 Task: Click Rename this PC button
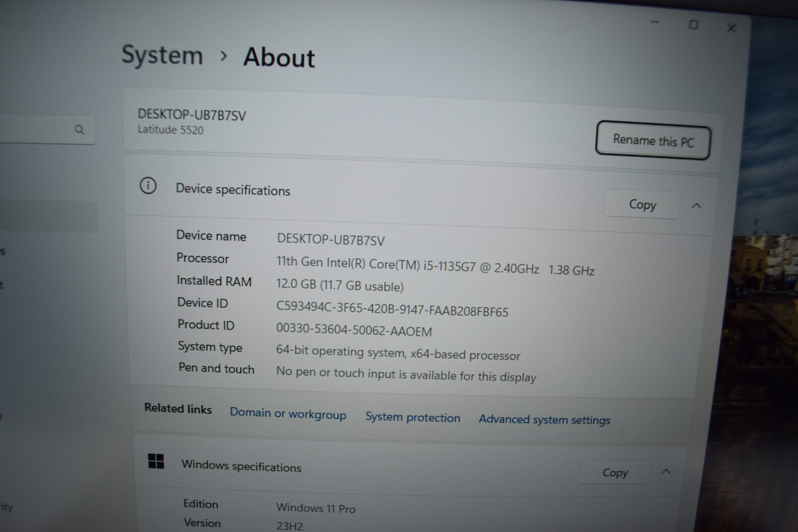[x=653, y=141]
